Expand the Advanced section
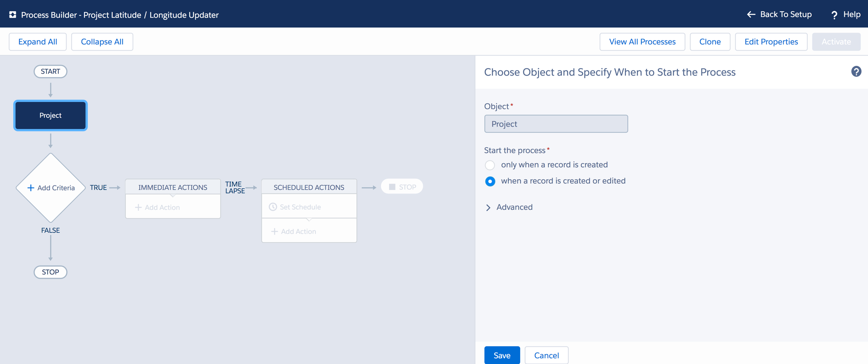This screenshot has width=868, height=364. [488, 208]
